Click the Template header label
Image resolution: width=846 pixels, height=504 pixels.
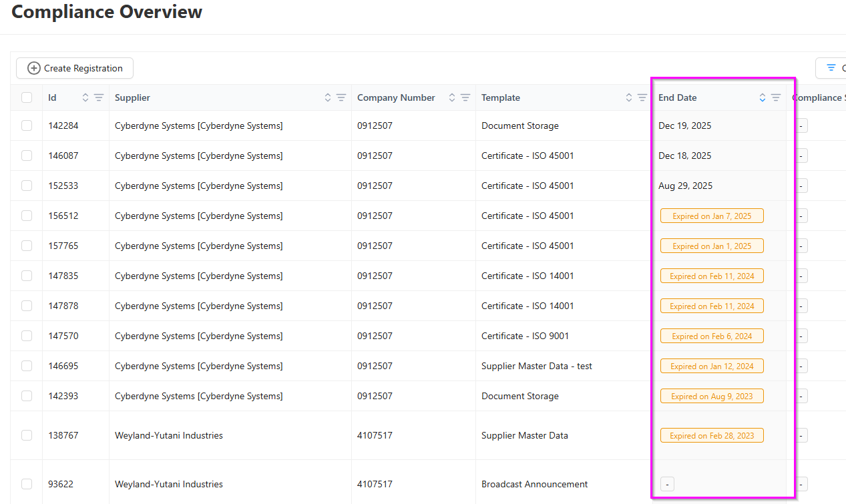(501, 97)
